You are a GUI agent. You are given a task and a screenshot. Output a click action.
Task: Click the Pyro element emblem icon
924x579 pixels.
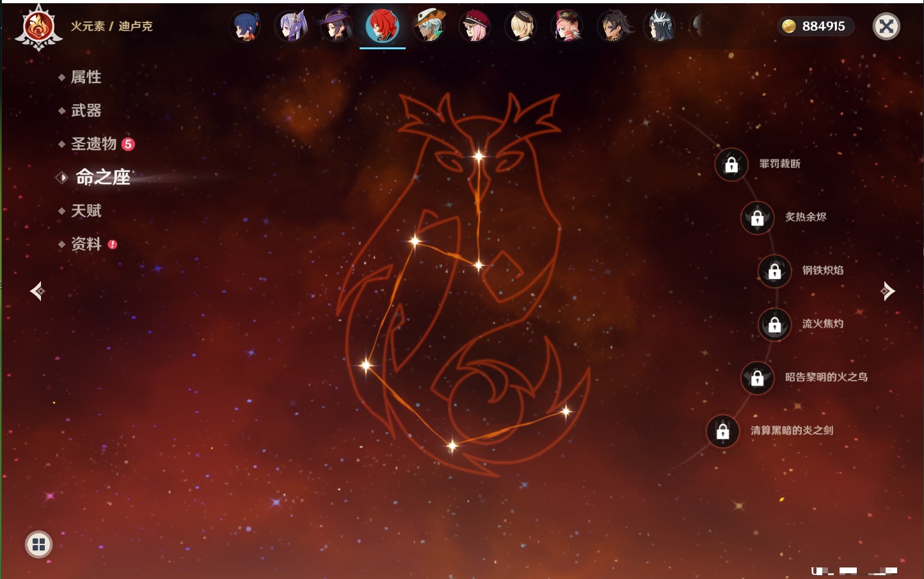tap(38, 28)
